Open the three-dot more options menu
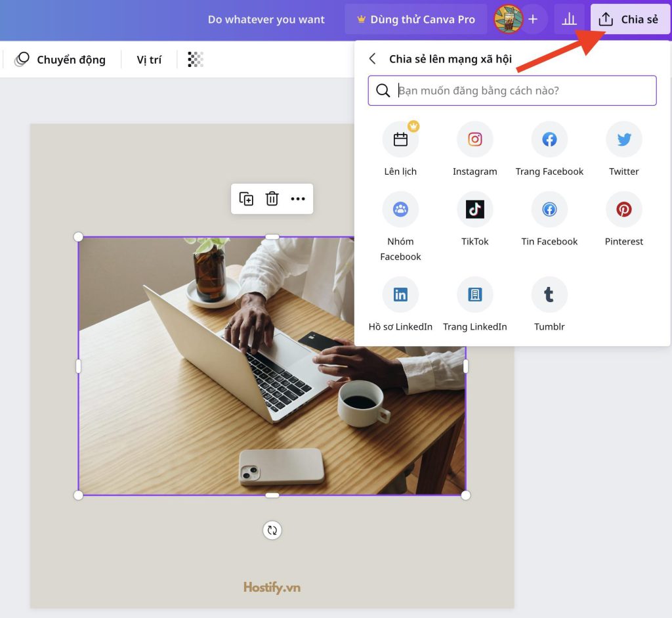This screenshot has width=672, height=618. pyautogui.click(x=298, y=199)
